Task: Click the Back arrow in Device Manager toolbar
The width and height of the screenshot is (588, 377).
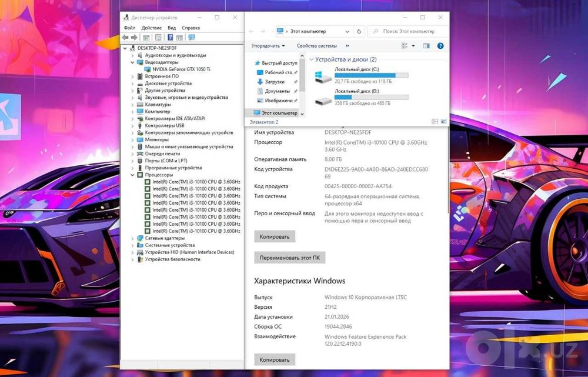Action: (x=125, y=38)
